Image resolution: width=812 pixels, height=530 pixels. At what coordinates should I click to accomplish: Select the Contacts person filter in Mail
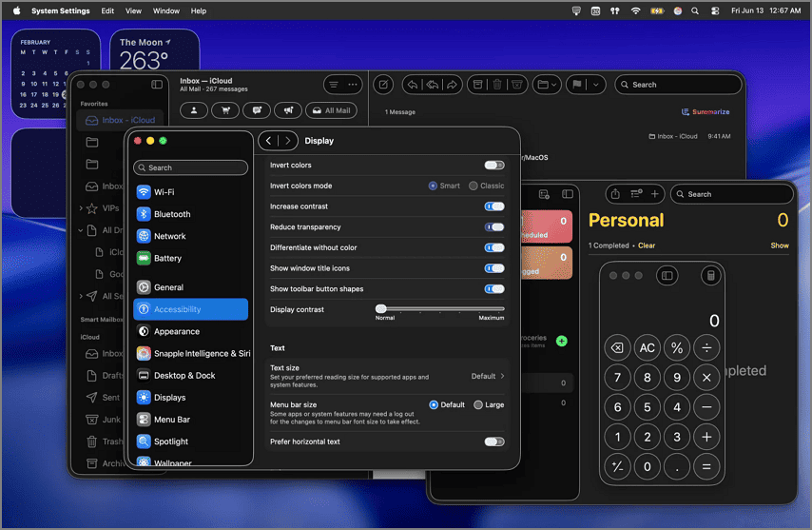pos(194,110)
